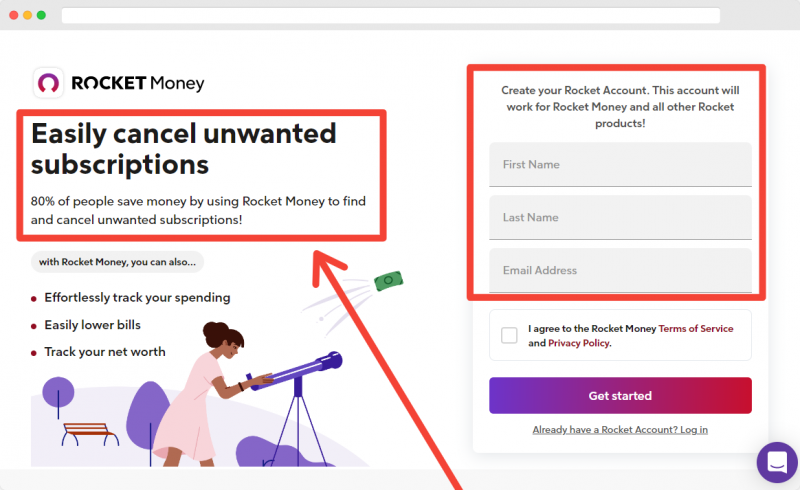The width and height of the screenshot is (800, 490).
Task: Check the Terms of Service agreement box
Action: tap(509, 335)
